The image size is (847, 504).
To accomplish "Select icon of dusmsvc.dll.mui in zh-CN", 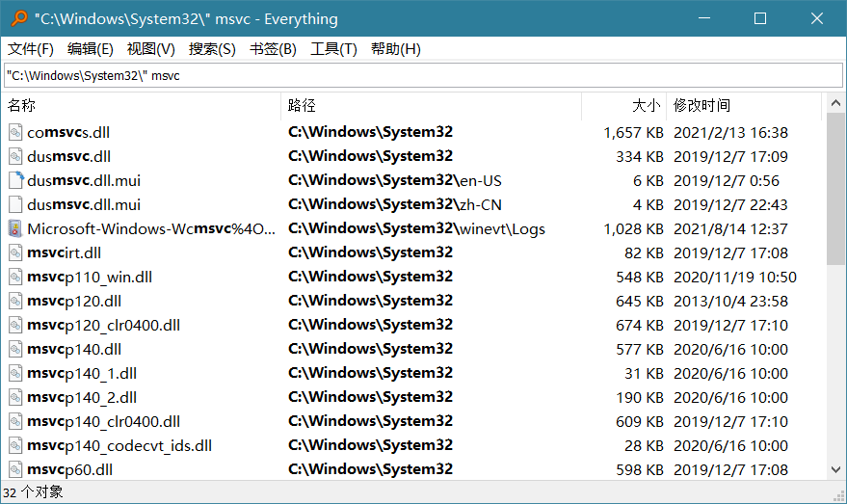I will point(15,204).
